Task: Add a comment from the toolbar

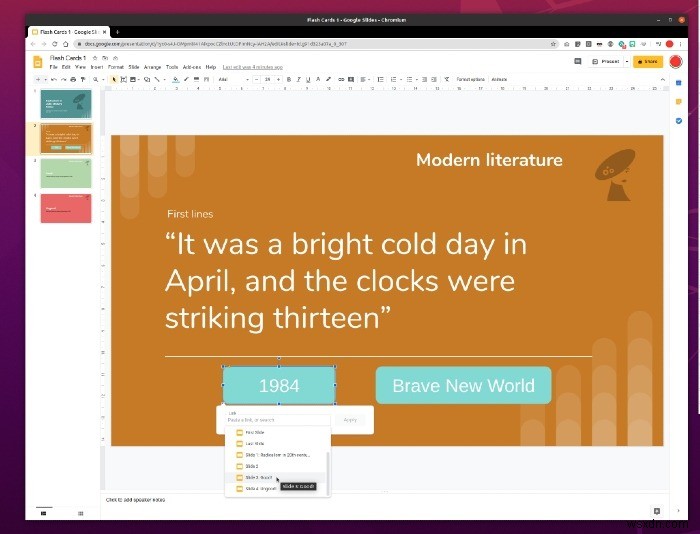Action: tap(351, 79)
